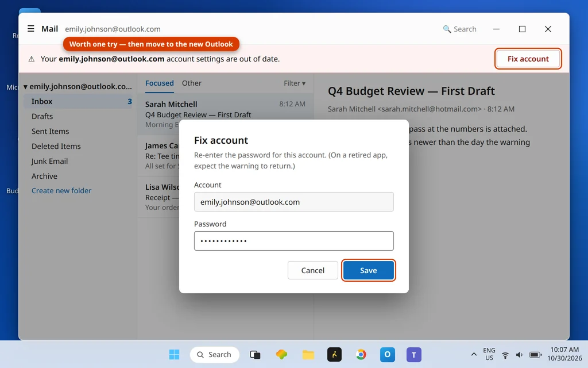Open the black running-figure app in taskbar
Viewport: 588px width, 368px height.
(x=335, y=354)
